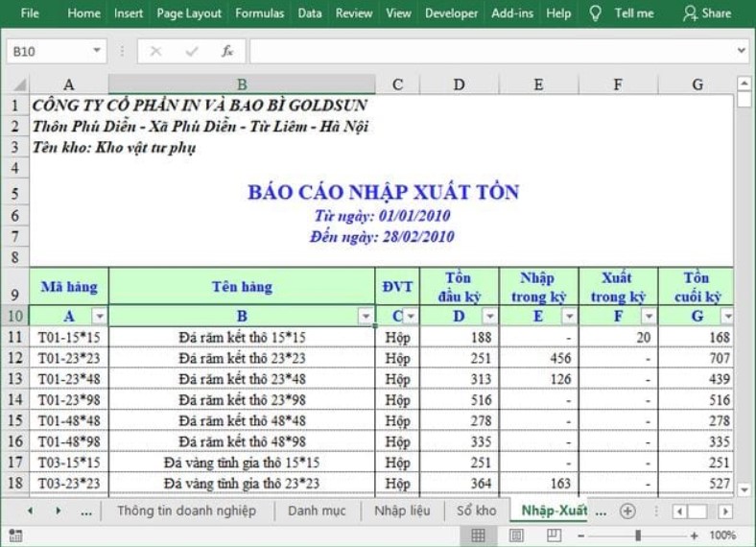Select column A header
Viewport: 756px width, 547px height.
69,84
